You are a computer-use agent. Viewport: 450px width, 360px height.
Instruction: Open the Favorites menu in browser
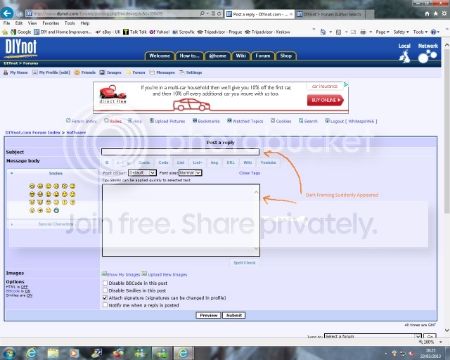click(x=51, y=23)
